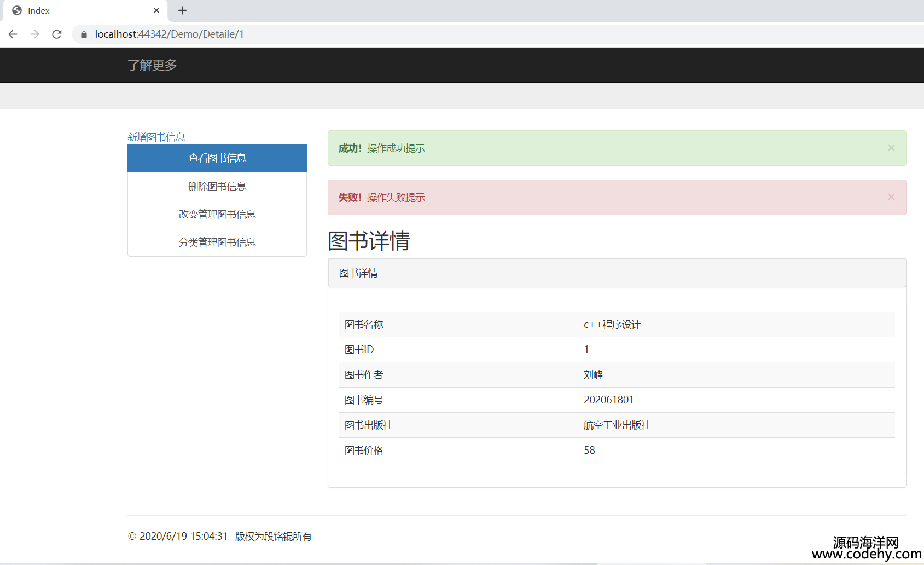
Task: Reload the page with refresh icon
Action: pos(57,34)
